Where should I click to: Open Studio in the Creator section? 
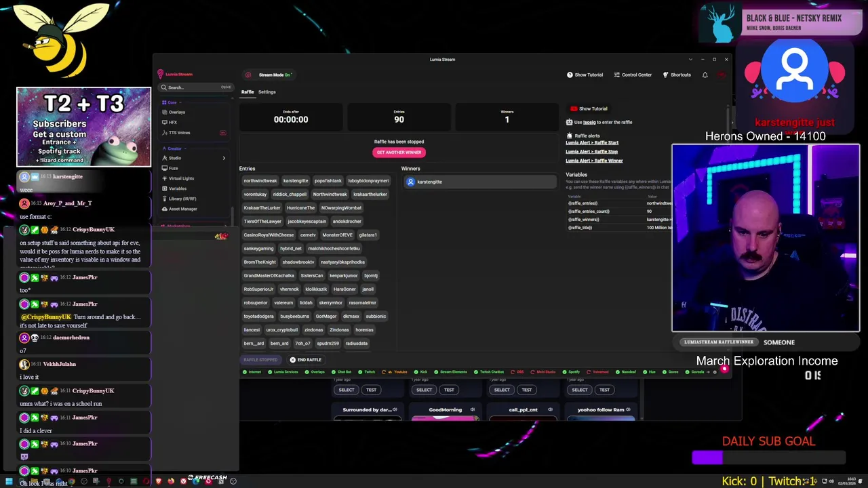click(x=172, y=158)
